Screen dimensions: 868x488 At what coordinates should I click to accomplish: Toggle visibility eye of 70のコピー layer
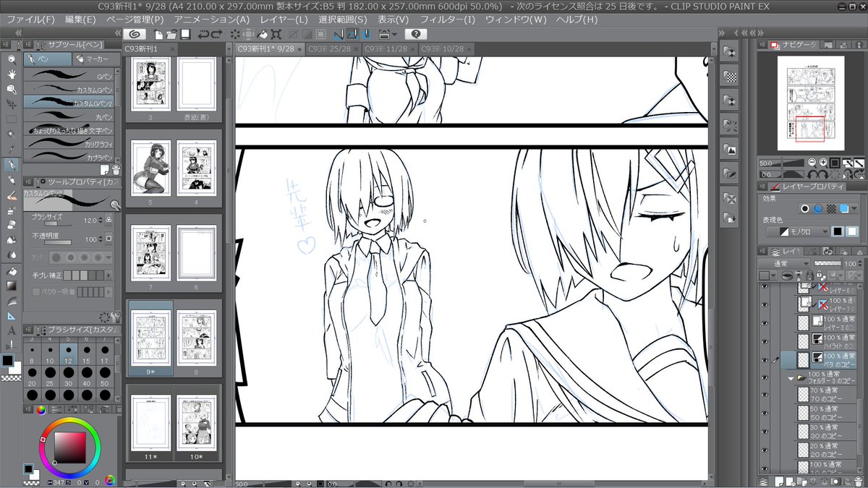(x=765, y=395)
